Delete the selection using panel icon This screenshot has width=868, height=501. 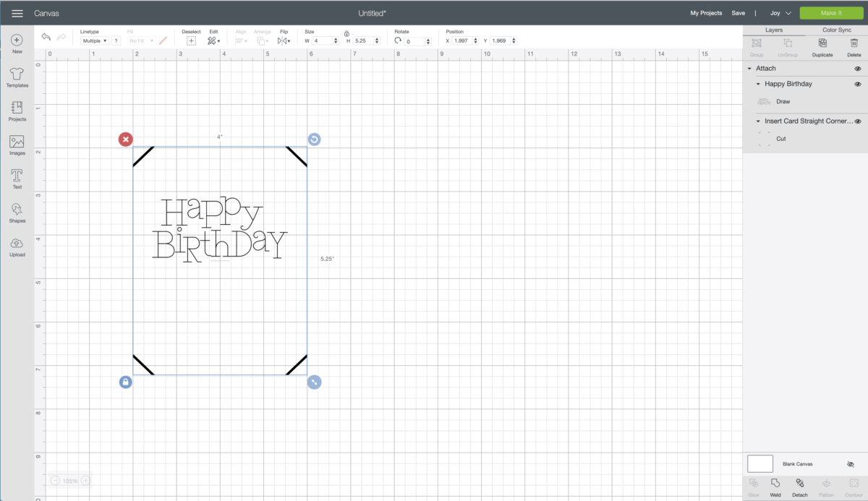(854, 48)
